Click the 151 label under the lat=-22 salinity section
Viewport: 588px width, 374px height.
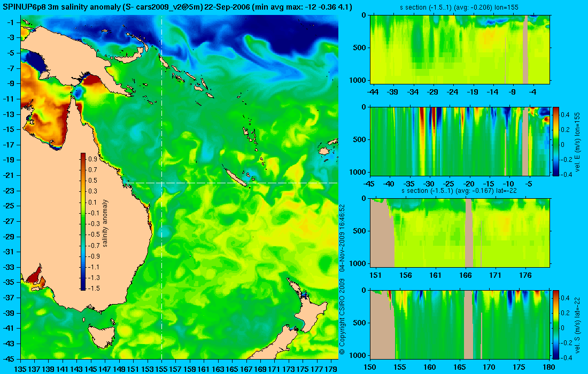[x=376, y=276]
